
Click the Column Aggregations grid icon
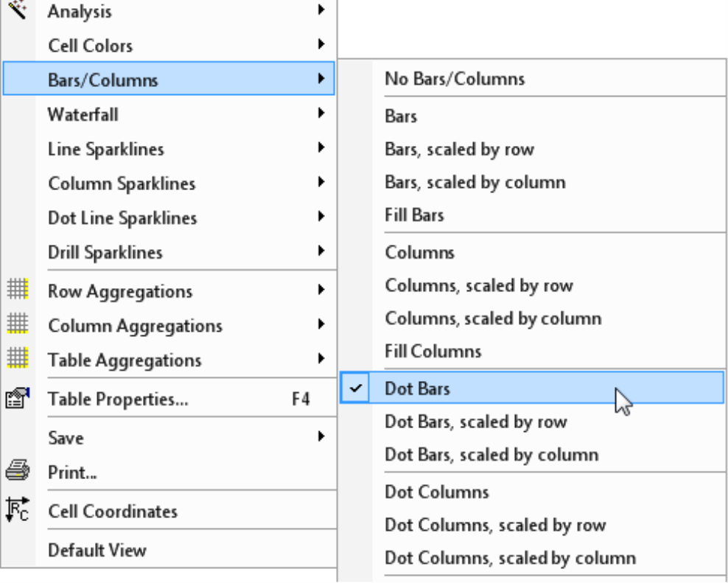tap(18, 324)
